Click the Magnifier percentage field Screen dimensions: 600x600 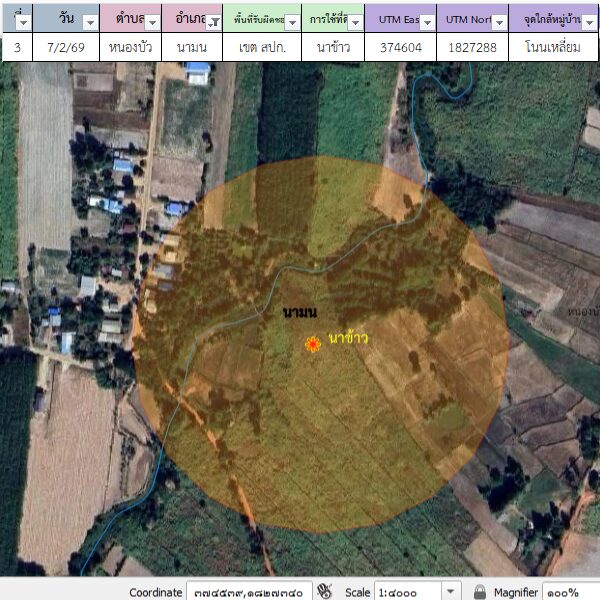pyautogui.click(x=570, y=592)
